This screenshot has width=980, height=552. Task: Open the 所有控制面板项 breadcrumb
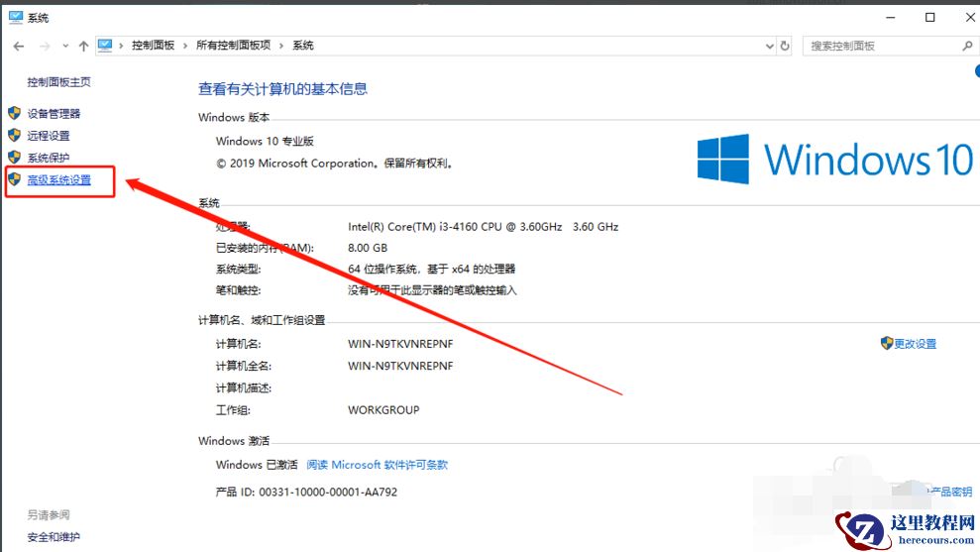click(233, 45)
